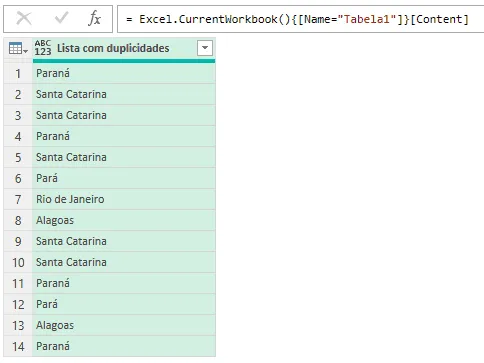Select row number 7
Image resolution: width=484 pixels, height=363 pixels.
coord(18,199)
